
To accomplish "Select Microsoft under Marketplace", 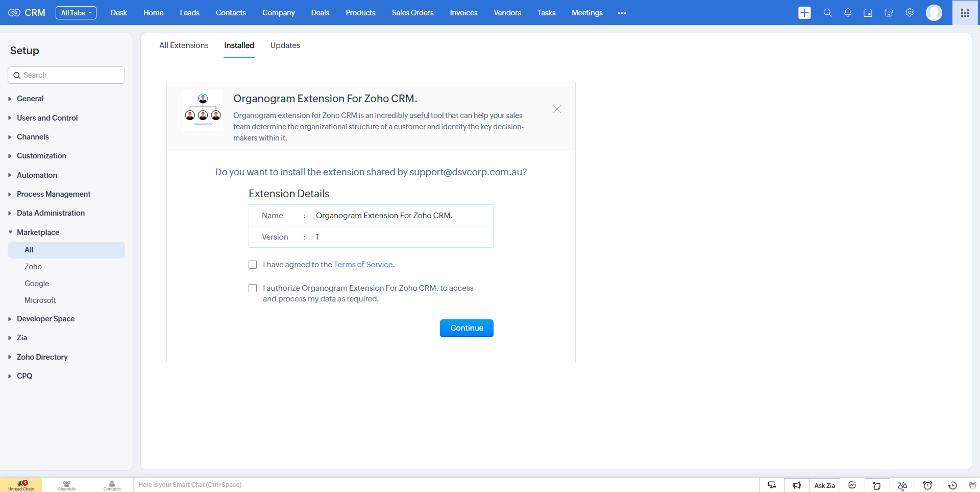I will [40, 300].
